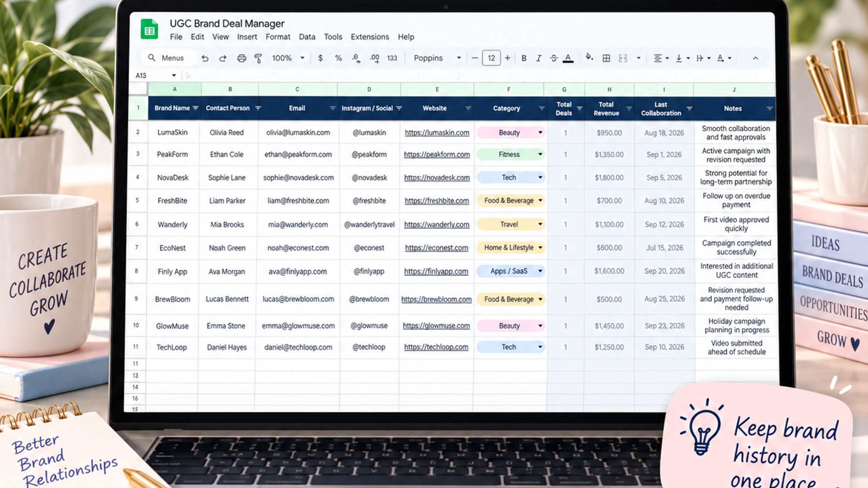
Task: Open the Insert menu
Action: pos(247,37)
